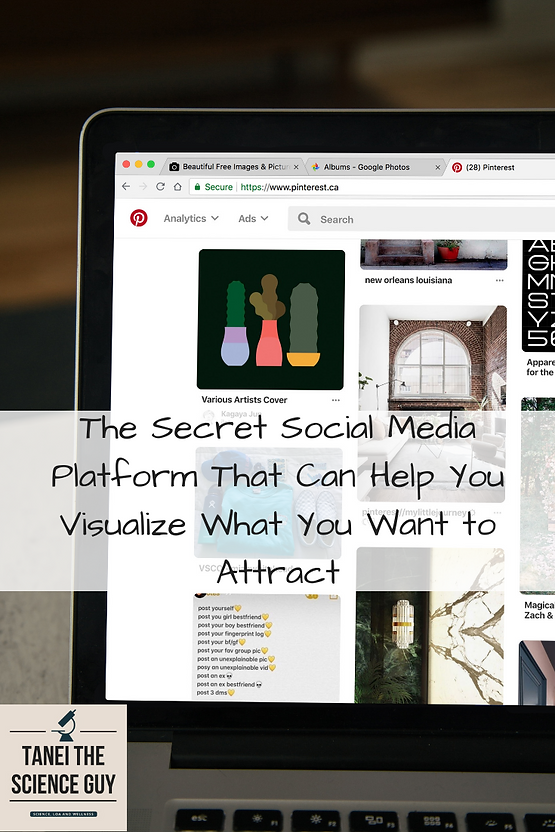Close the Beautiful Free Images tab
Image resolution: width=555 pixels, height=832 pixels.
tap(296, 167)
